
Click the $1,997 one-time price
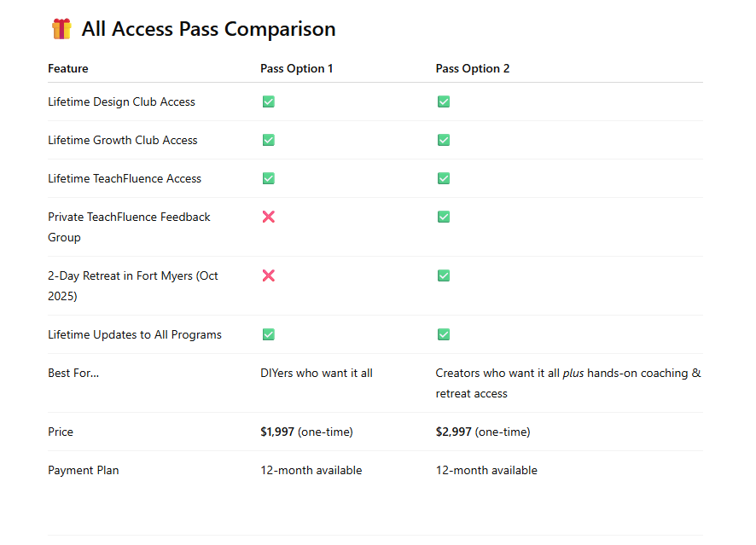click(306, 432)
